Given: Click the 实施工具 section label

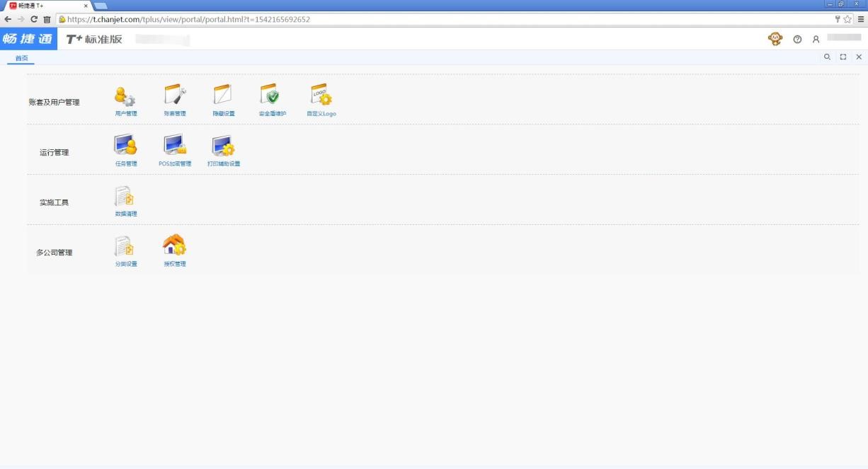Looking at the screenshot, I should pyautogui.click(x=55, y=203).
